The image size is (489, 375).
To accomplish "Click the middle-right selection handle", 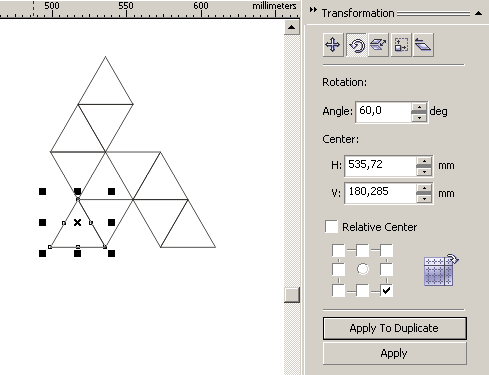I will point(112,222).
